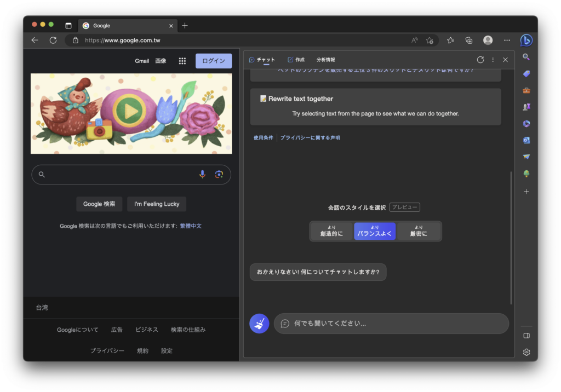Screen dimensions: 561x392
Task: Open the tab actions menu icon
Action: (x=68, y=25)
